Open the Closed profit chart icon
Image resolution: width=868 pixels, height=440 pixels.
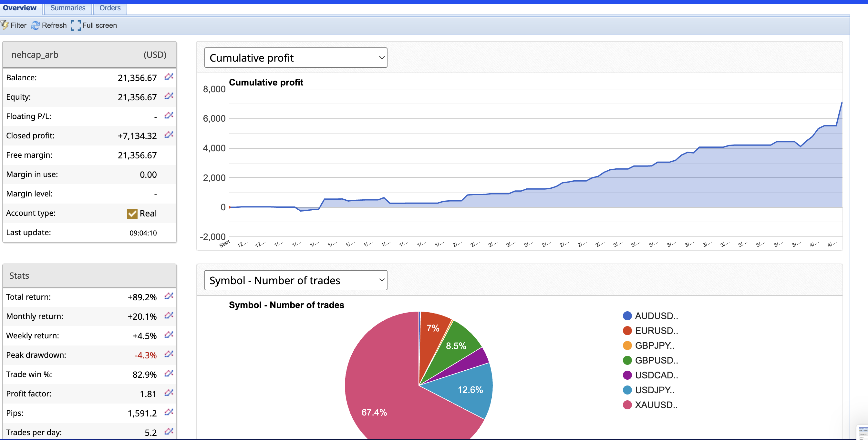[169, 135]
